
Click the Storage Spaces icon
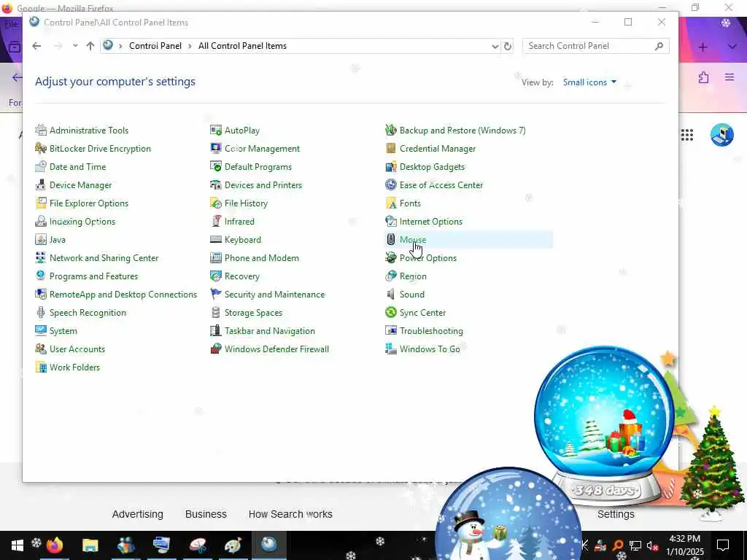click(x=216, y=312)
